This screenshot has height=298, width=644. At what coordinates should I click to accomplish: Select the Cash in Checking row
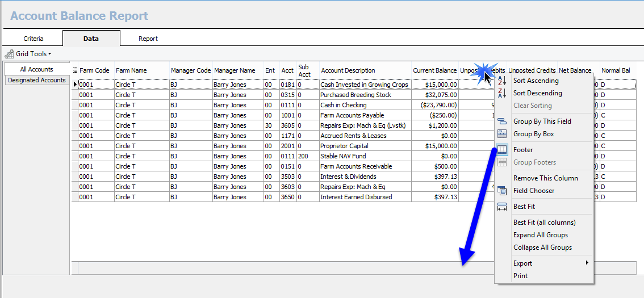pyautogui.click(x=343, y=105)
